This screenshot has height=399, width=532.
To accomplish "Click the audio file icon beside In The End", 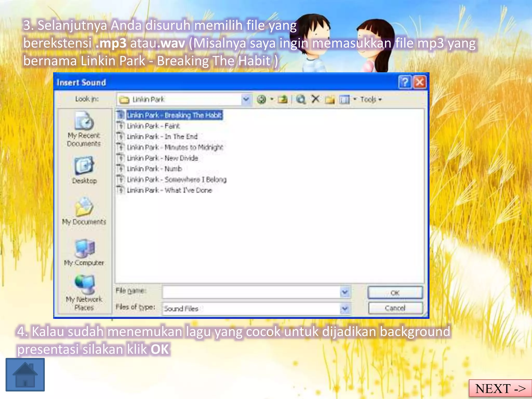I will point(121,136).
